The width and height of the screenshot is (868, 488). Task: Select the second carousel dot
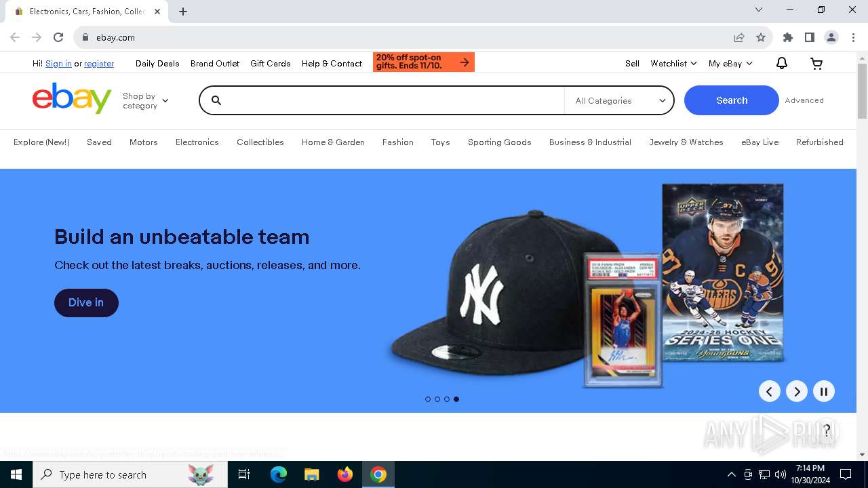pyautogui.click(x=437, y=399)
